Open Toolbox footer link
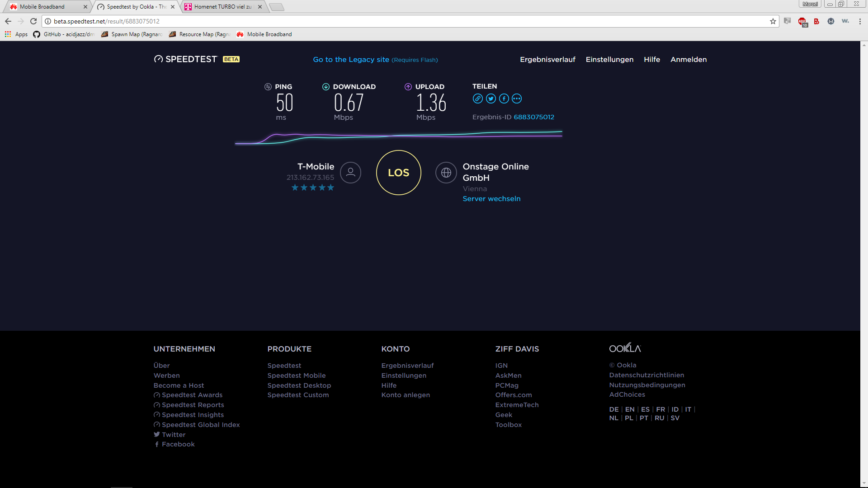868x488 pixels. pyautogui.click(x=508, y=425)
